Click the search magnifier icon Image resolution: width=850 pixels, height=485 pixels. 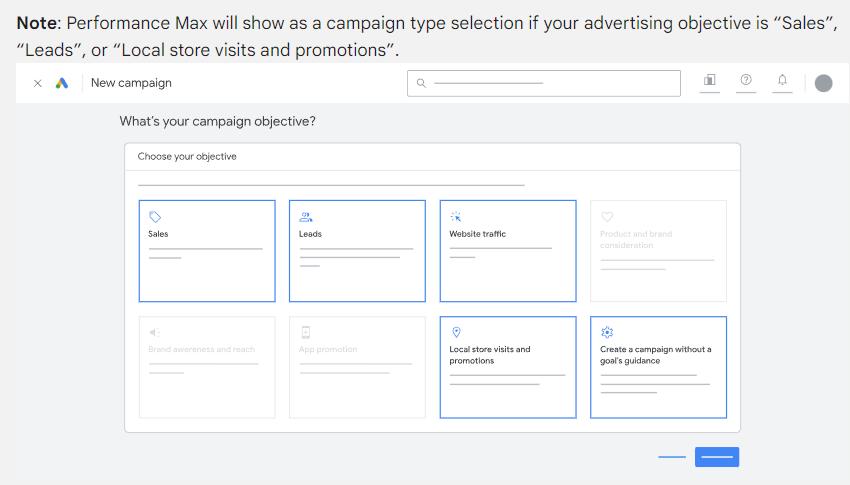point(421,83)
